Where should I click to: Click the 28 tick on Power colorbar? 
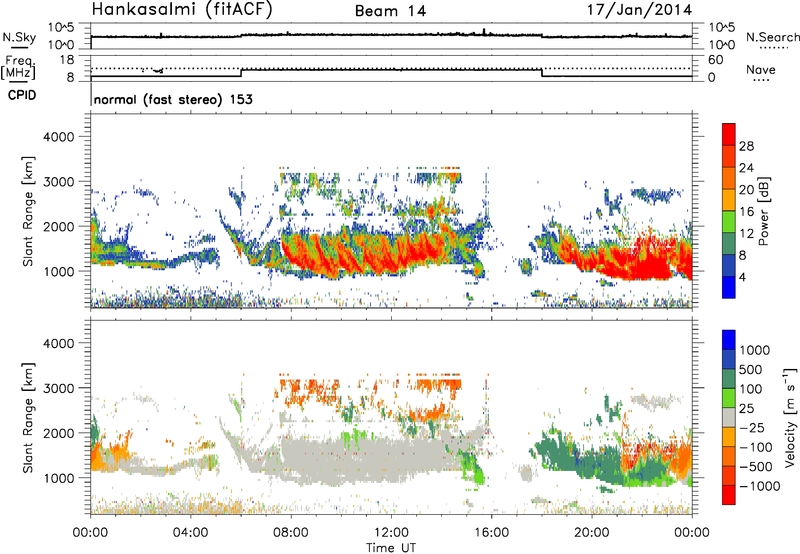[746, 146]
